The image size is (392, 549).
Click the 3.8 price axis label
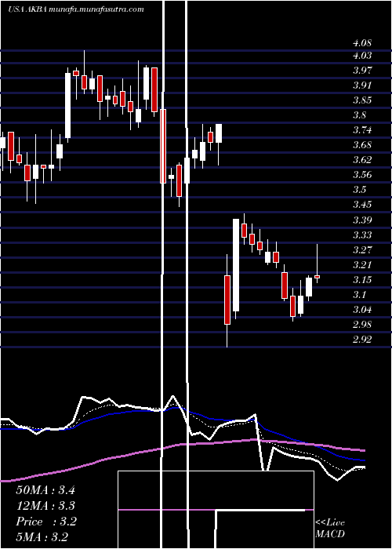click(360, 115)
